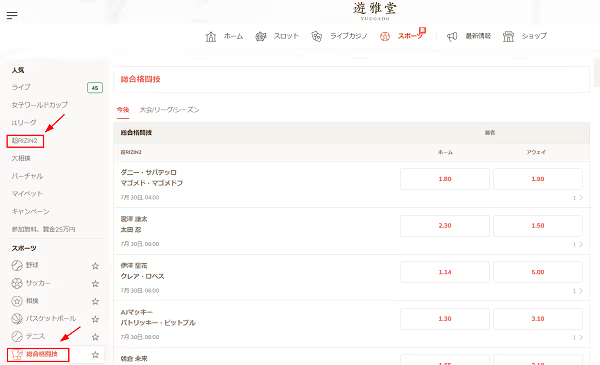Favorite テニス with its star
Viewport: 600px width, 365px height.
click(95, 337)
